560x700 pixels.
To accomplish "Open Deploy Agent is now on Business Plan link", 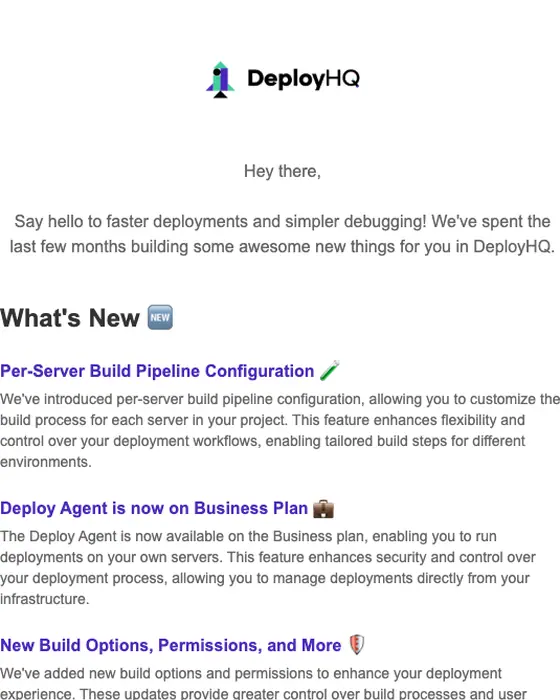I will pos(154,508).
